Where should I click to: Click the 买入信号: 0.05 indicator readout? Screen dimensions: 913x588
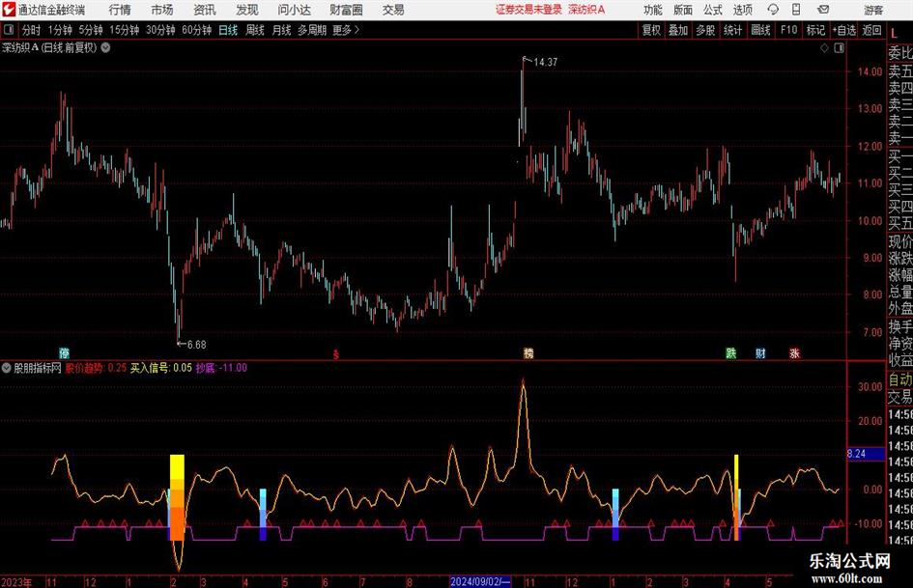pos(160,368)
